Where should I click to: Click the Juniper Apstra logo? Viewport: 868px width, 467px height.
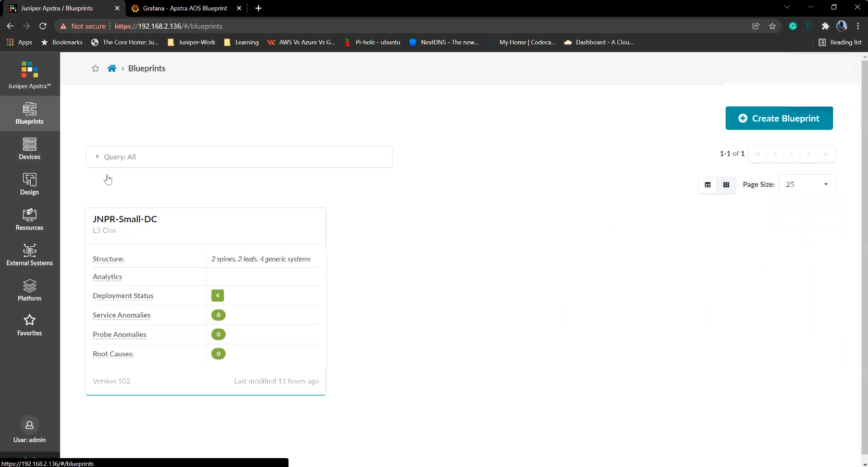coord(30,75)
